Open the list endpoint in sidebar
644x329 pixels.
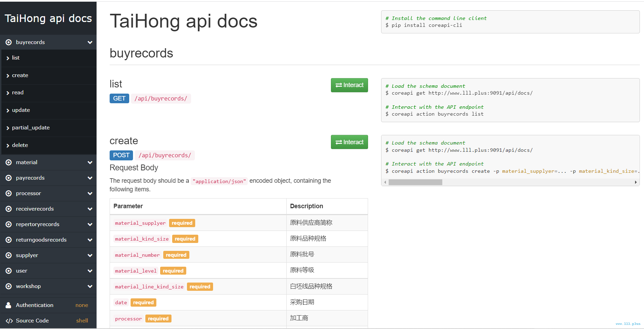pyautogui.click(x=49, y=58)
